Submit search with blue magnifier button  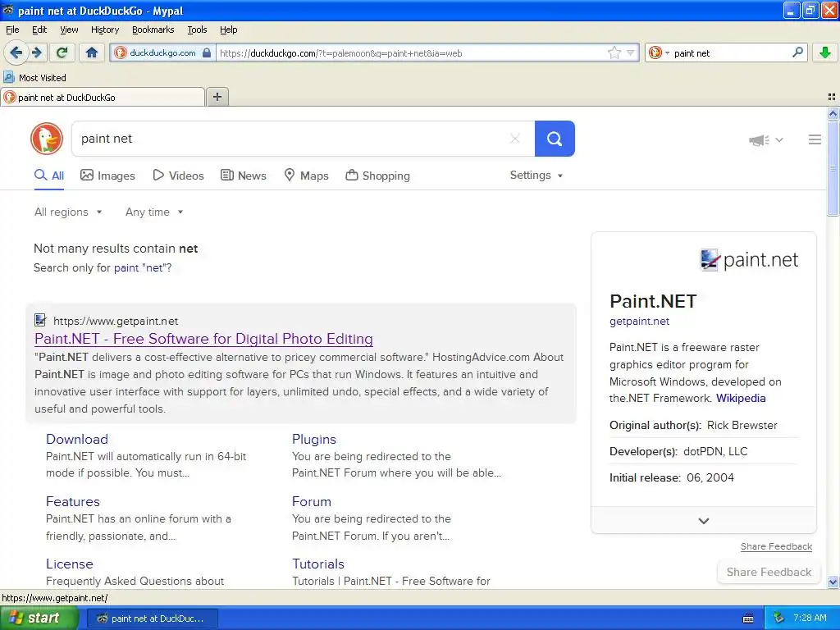[555, 139]
